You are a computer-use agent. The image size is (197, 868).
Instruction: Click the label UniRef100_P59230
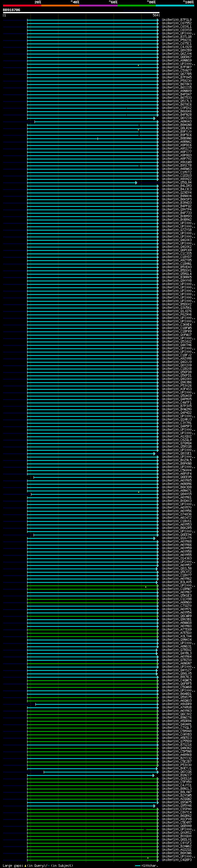(x=176, y=81)
